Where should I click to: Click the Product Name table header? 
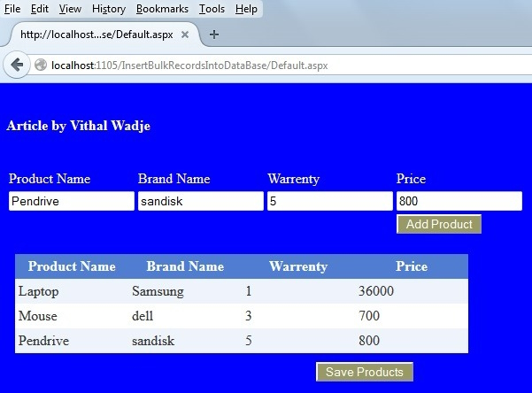(72, 266)
